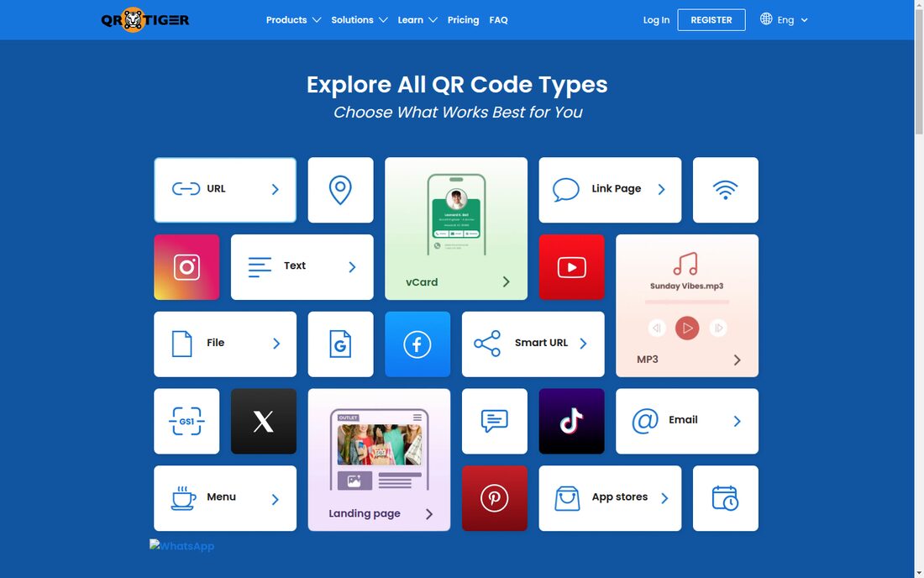Click the arrow on Landing page tile
Screen dimensions: 924x578
(x=429, y=514)
